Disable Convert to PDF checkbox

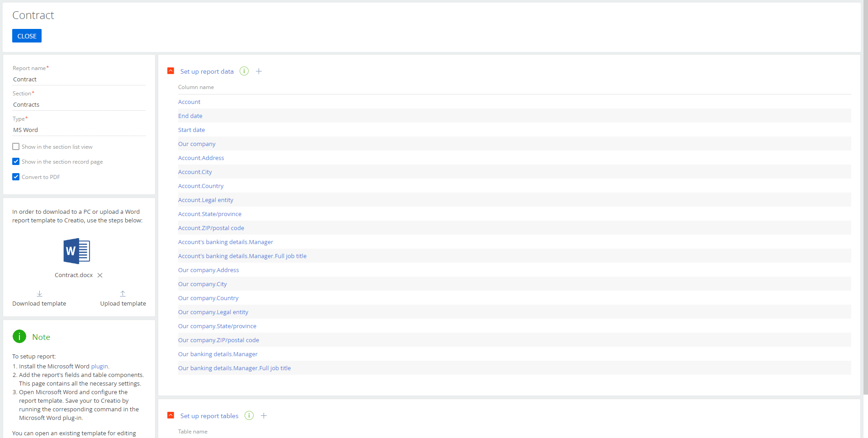[x=16, y=177]
